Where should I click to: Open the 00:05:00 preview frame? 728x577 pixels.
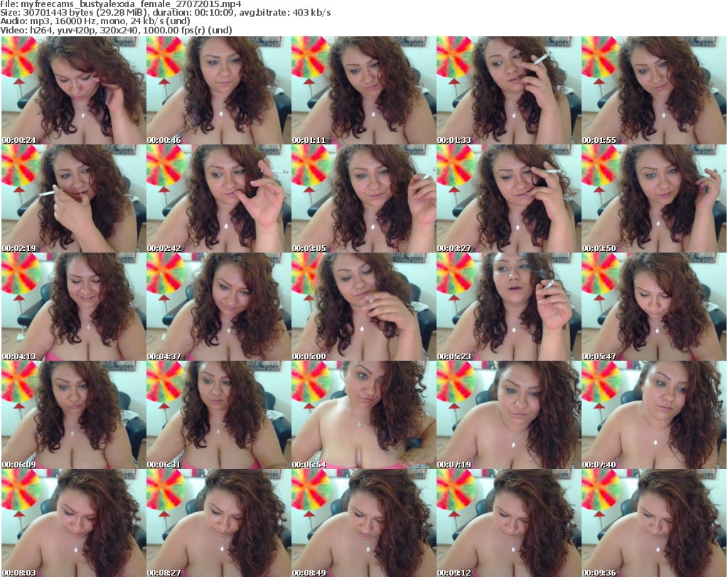pyautogui.click(x=363, y=307)
